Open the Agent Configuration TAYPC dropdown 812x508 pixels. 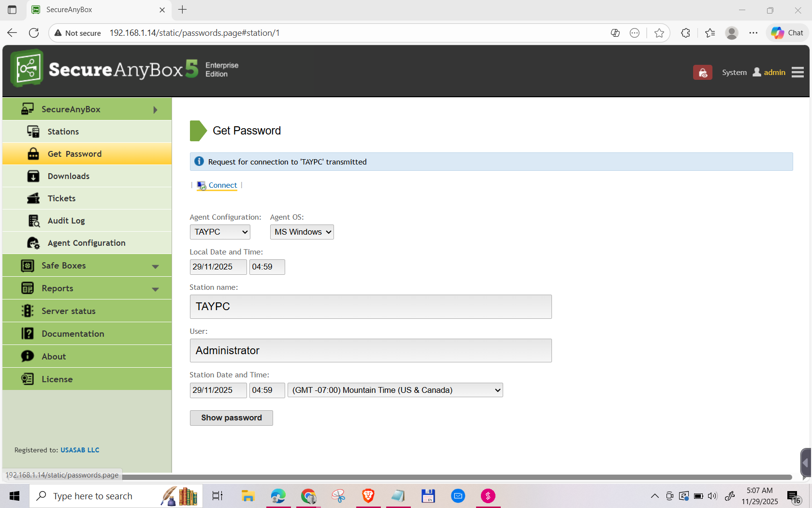(x=220, y=232)
